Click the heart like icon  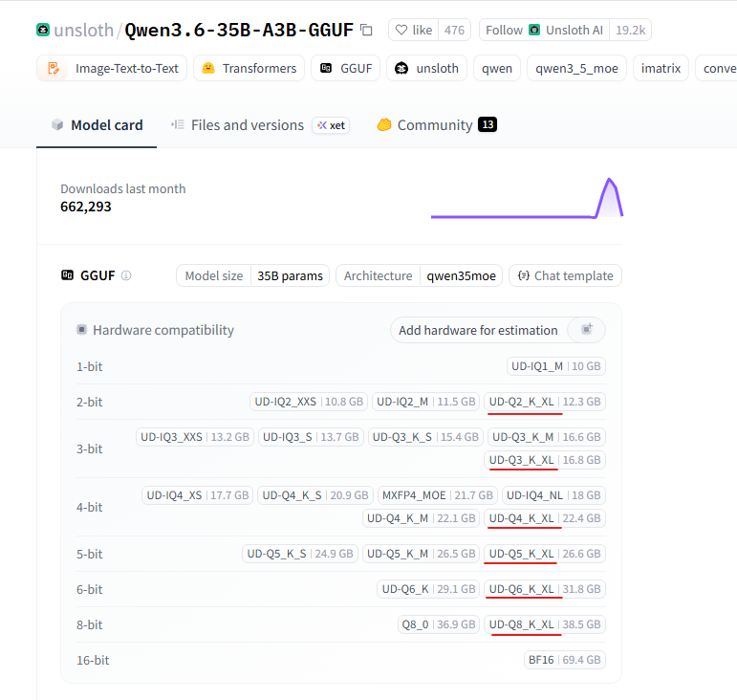click(401, 30)
